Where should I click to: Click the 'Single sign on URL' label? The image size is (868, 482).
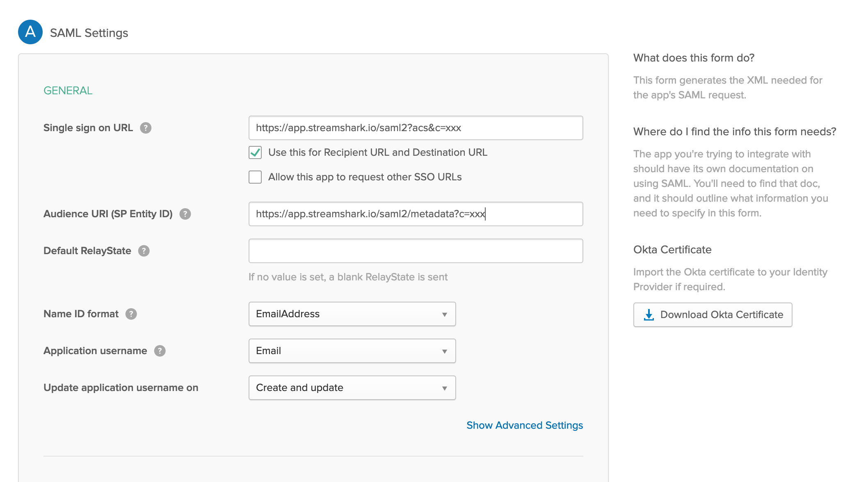pyautogui.click(x=88, y=128)
